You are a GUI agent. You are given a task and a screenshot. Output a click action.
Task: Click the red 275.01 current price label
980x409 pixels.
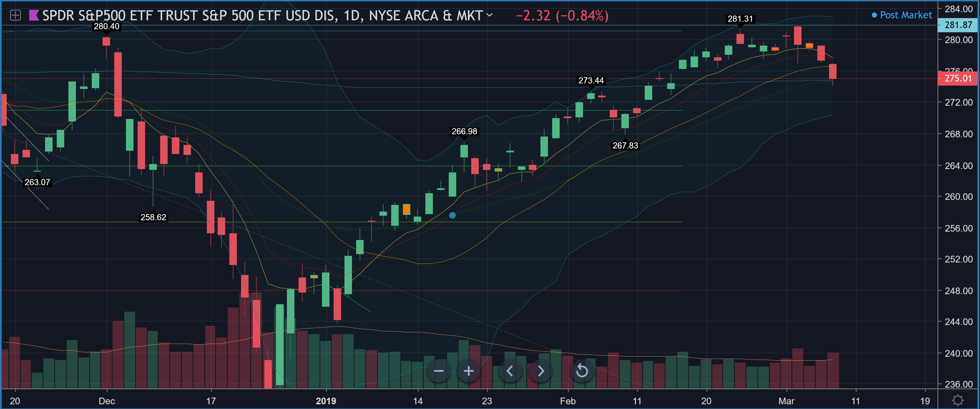pyautogui.click(x=958, y=78)
